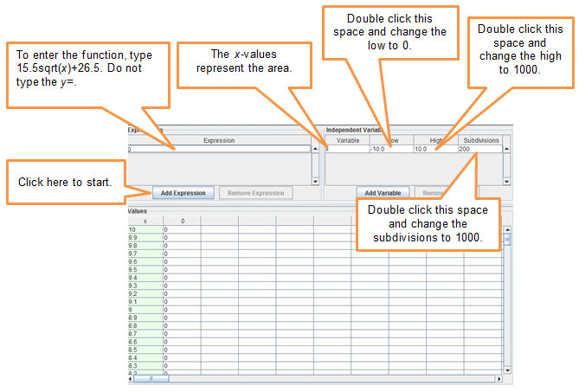Select the x value 8.6 in Values table

click(x=145, y=342)
